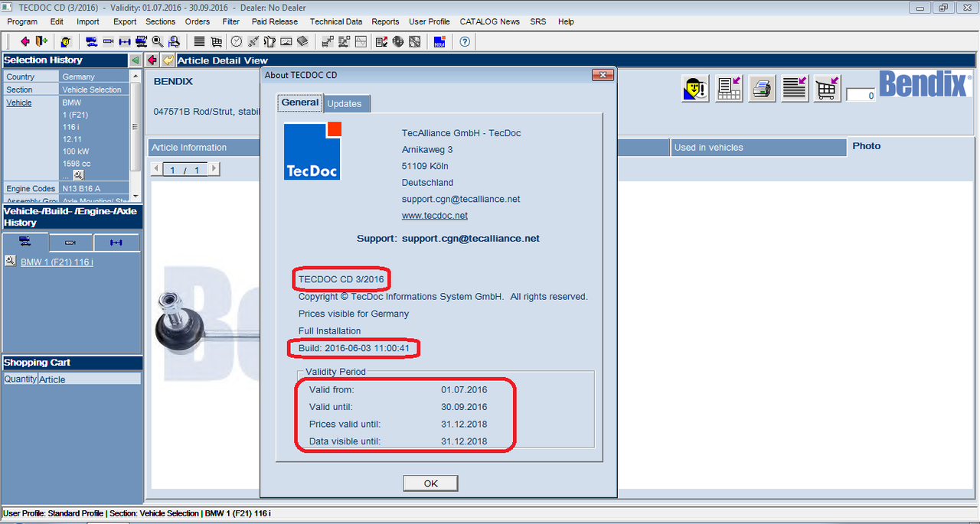Open the www.tecdoc.net link

tap(435, 216)
